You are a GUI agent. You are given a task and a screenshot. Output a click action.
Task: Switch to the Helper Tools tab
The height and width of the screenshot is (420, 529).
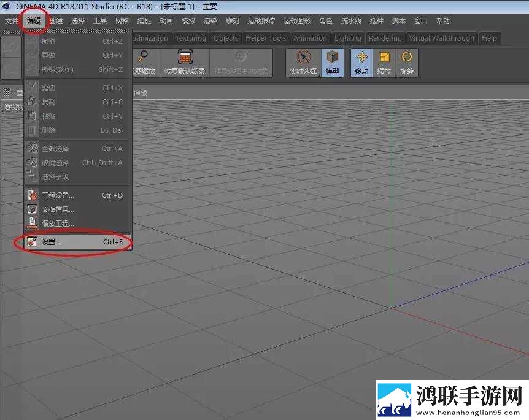(266, 38)
